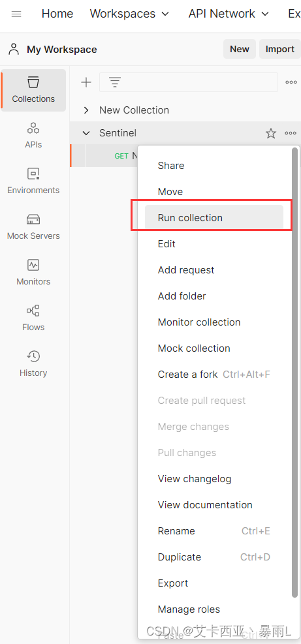Viewport: 301px width, 644px height.
Task: Open the Environments sidebar section
Action: coord(33,181)
